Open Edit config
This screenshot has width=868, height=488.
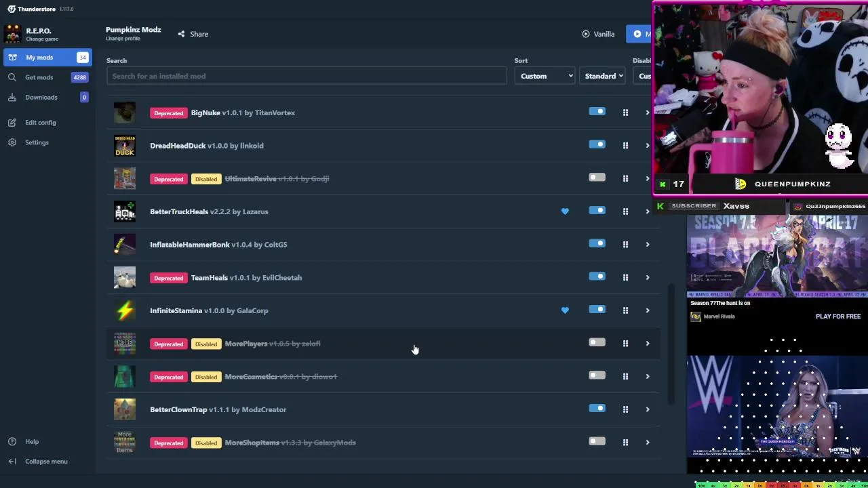[41, 123]
